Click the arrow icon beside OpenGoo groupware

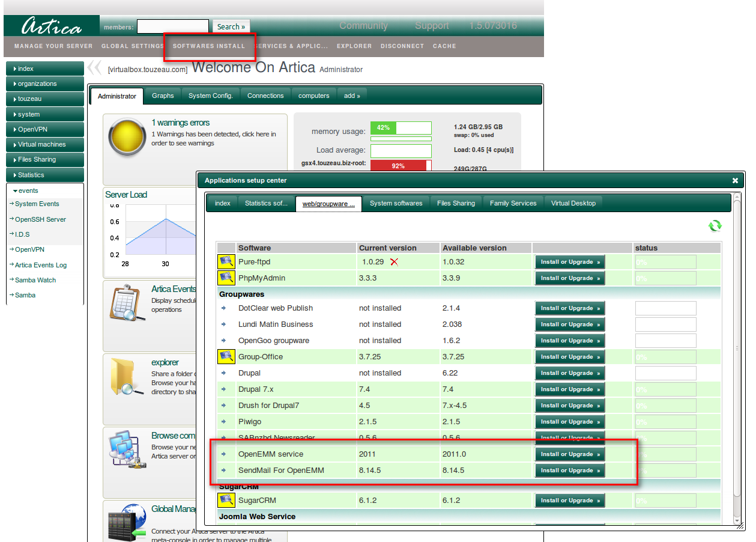[223, 341]
